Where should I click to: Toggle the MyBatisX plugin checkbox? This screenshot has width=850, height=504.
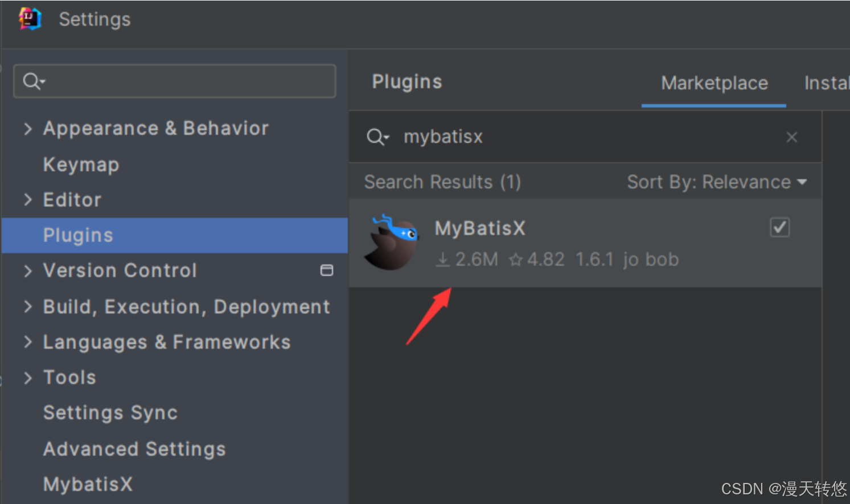(779, 228)
